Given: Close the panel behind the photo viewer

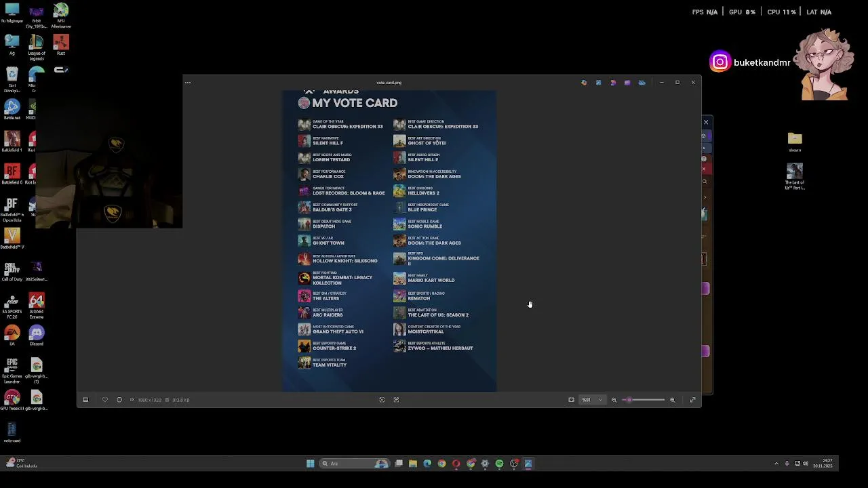Looking at the screenshot, I should pos(706,123).
